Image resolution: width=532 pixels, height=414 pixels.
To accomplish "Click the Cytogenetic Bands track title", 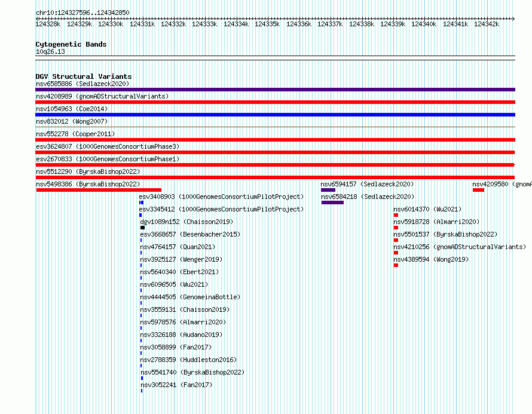I will pyautogui.click(x=71, y=44).
